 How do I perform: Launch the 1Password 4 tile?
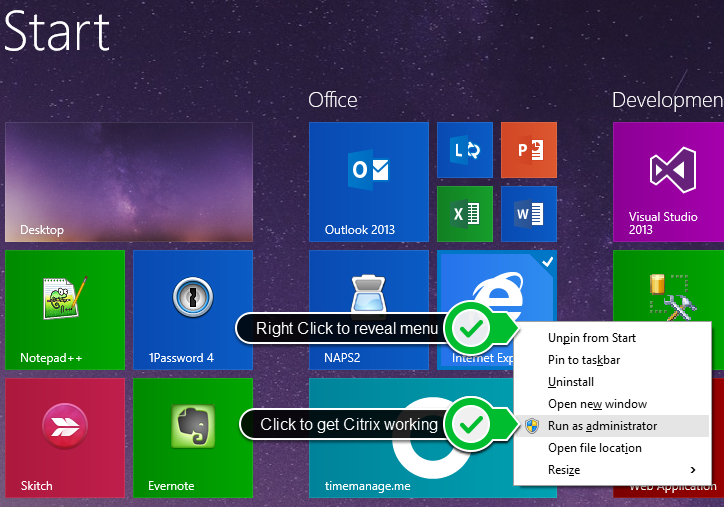coord(192,309)
